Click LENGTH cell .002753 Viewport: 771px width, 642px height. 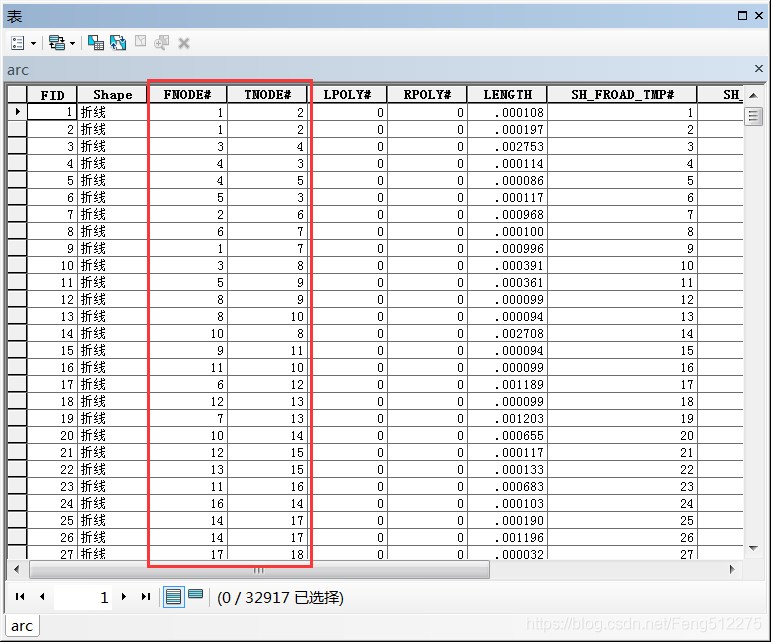pos(507,146)
